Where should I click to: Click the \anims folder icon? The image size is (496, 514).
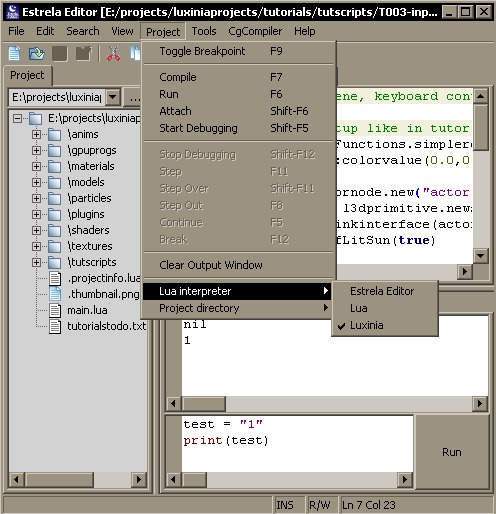pos(54,135)
